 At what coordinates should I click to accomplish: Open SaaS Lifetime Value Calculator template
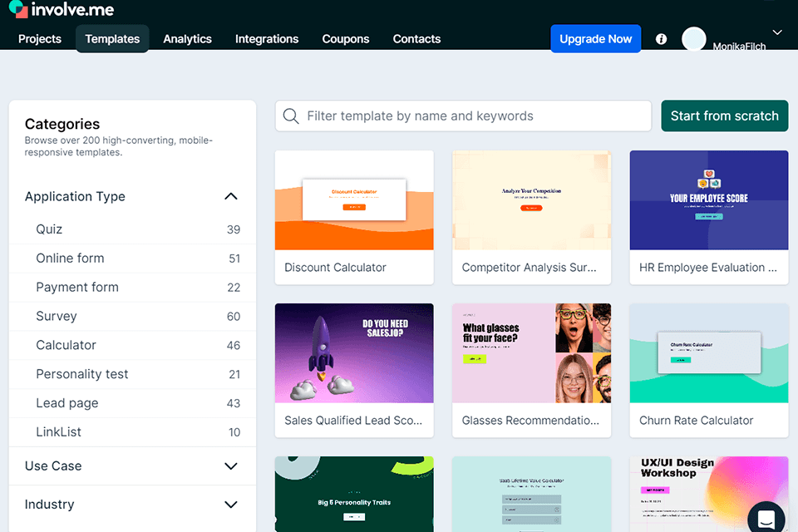pos(532,495)
